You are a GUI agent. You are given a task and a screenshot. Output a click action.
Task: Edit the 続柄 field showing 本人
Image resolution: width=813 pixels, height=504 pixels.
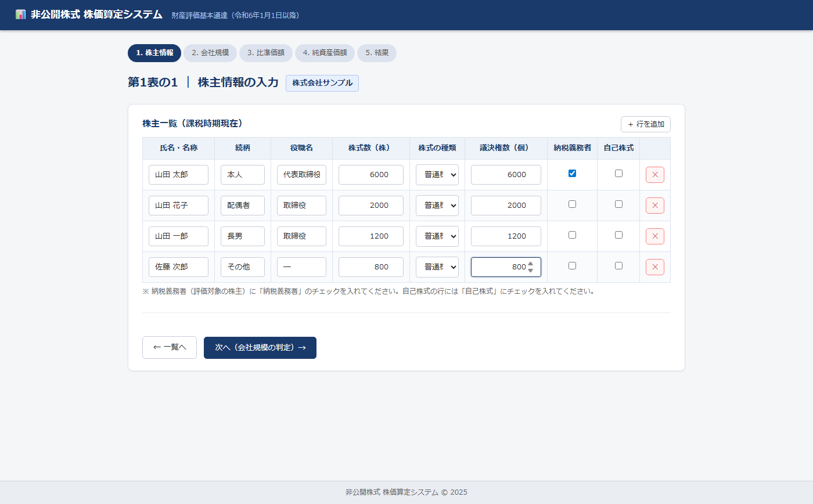pos(243,175)
